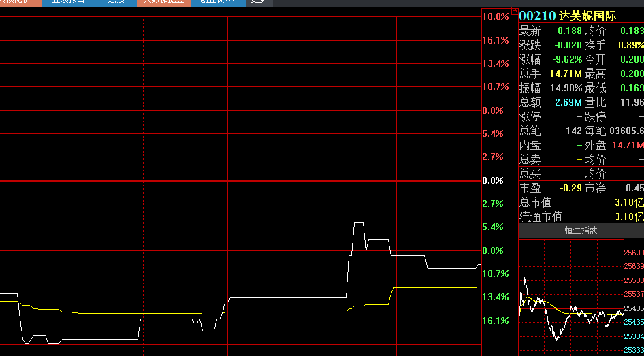
Task: Click the Hang Seng index mini chart
Action: pyautogui.click(x=571, y=297)
